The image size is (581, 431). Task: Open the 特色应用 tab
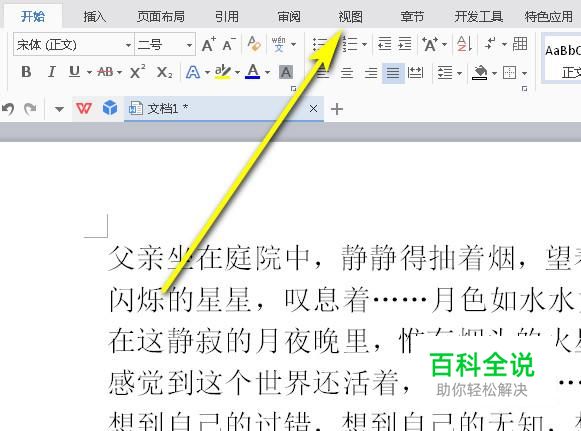coord(549,17)
